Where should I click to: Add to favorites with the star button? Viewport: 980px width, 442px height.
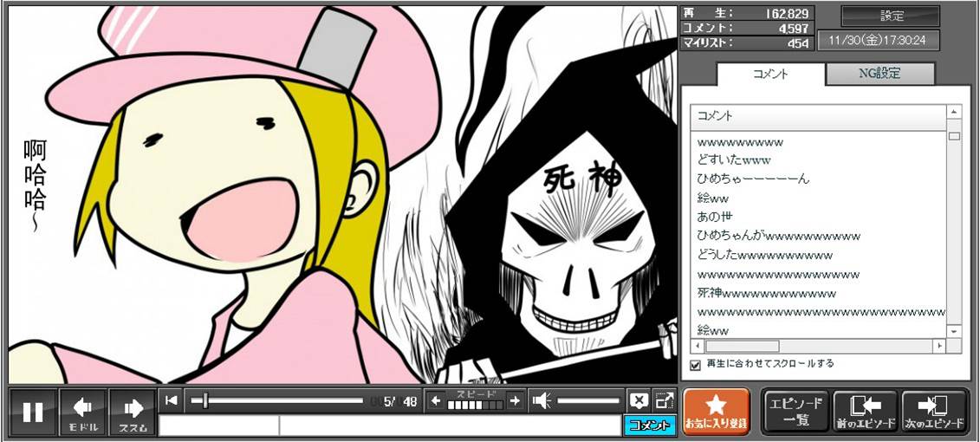click(716, 412)
